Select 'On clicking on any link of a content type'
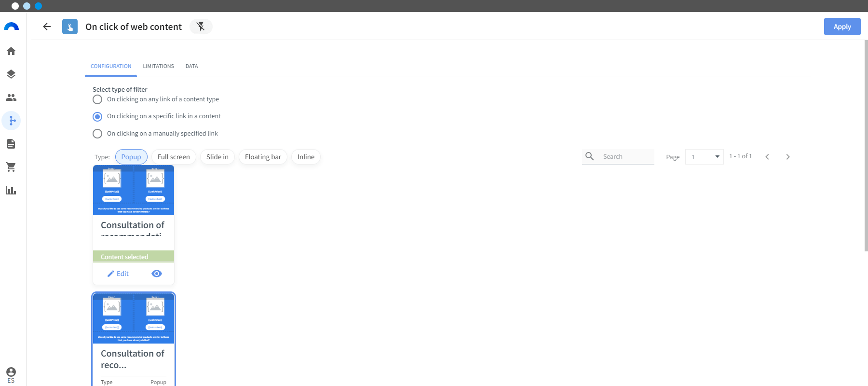Viewport: 868px width, 386px height. [97, 99]
